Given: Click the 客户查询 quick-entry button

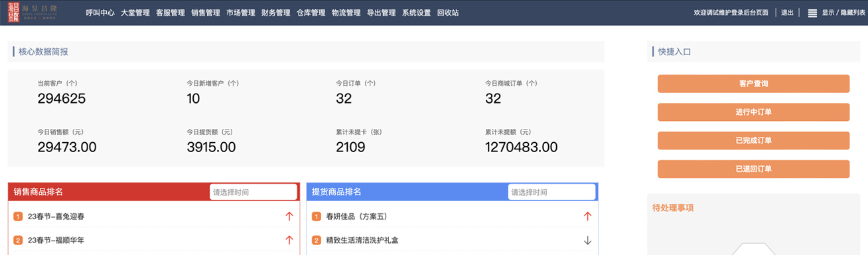Looking at the screenshot, I should click(x=753, y=84).
